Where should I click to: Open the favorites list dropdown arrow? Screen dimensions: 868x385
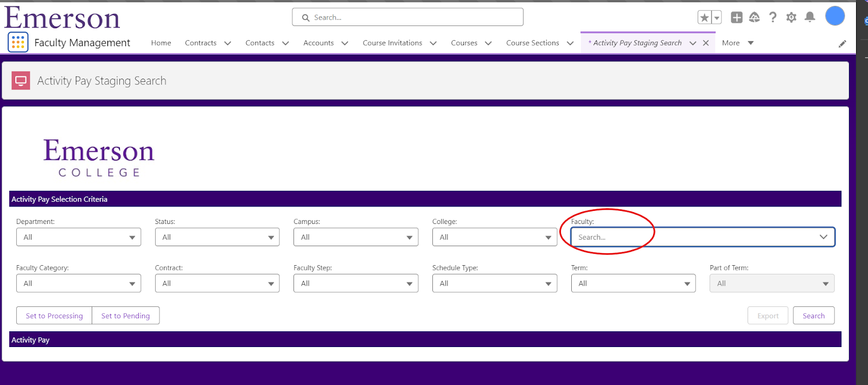tap(717, 17)
